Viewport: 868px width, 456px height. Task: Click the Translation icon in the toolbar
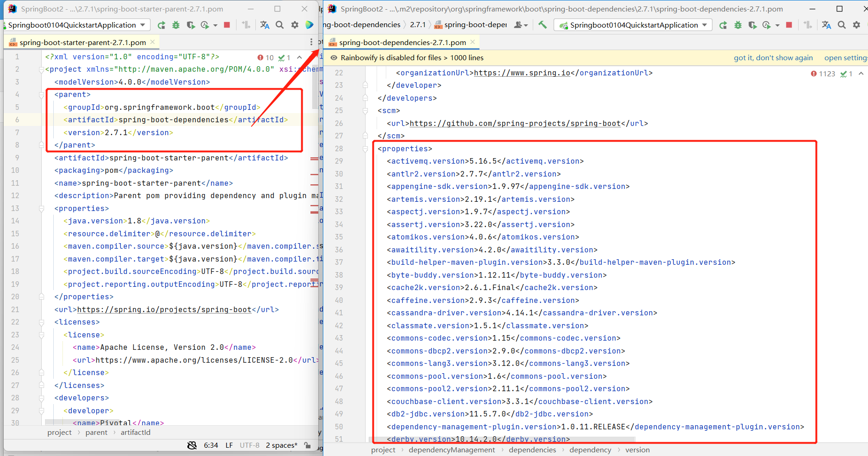[826, 25]
